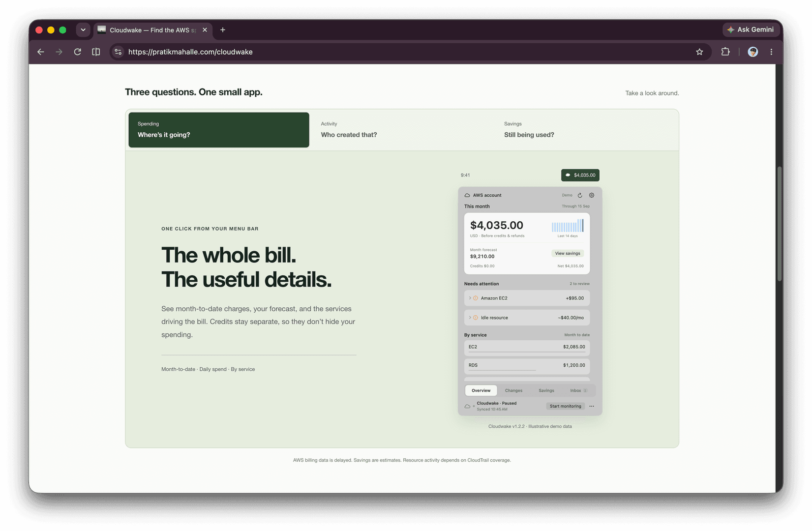Click the Ask Gemini button
Image resolution: width=812 pixels, height=531 pixels.
[751, 29]
